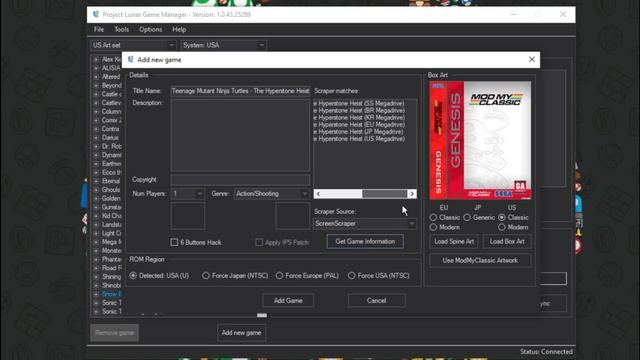The height and width of the screenshot is (360, 640).
Task: Enable the 6 Buttons Hack checkbox
Action: tap(174, 242)
